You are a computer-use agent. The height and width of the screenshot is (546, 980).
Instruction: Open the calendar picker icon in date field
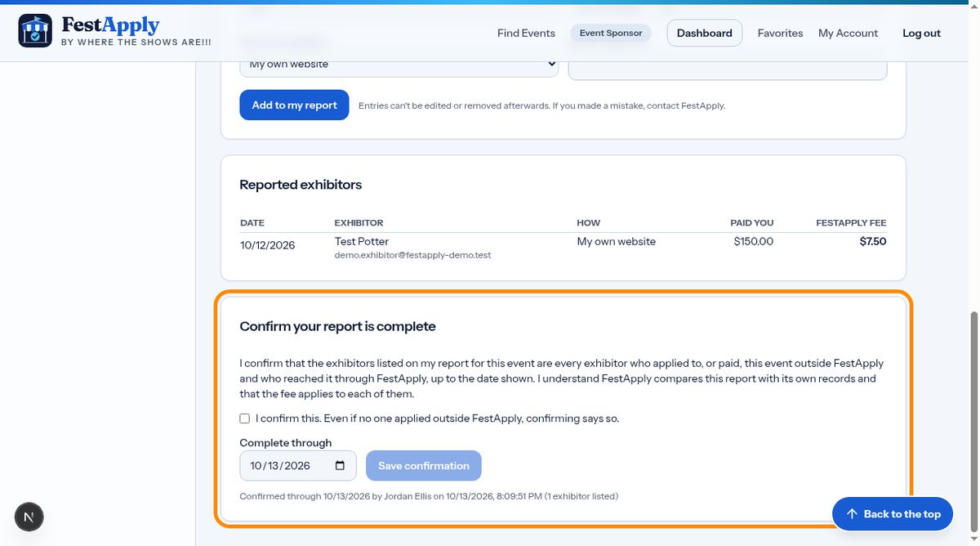coord(341,466)
